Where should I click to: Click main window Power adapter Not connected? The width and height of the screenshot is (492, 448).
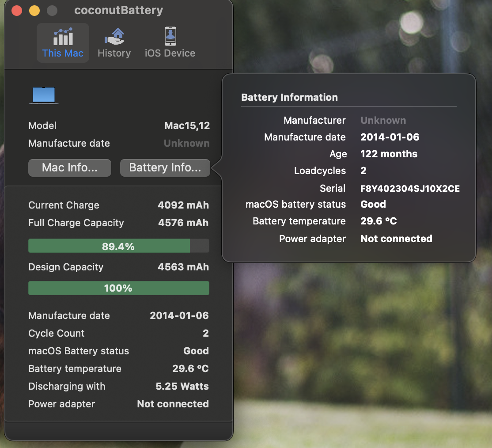[173, 404]
